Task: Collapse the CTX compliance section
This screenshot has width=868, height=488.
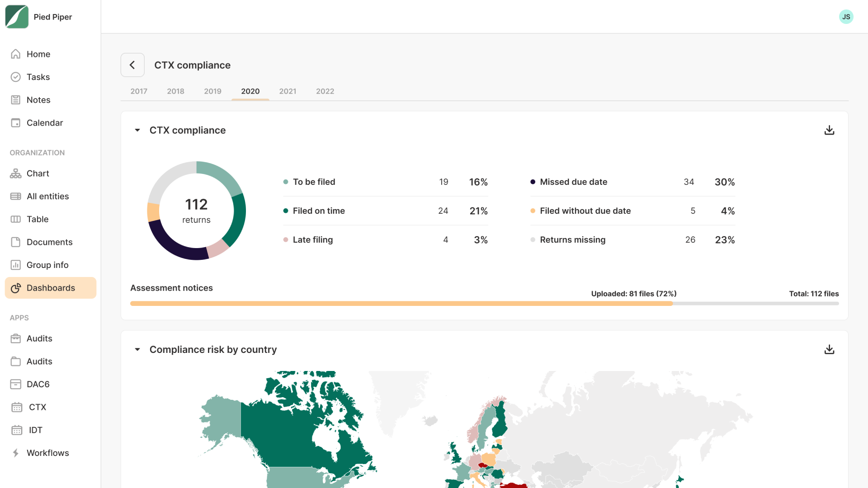Action: click(137, 130)
